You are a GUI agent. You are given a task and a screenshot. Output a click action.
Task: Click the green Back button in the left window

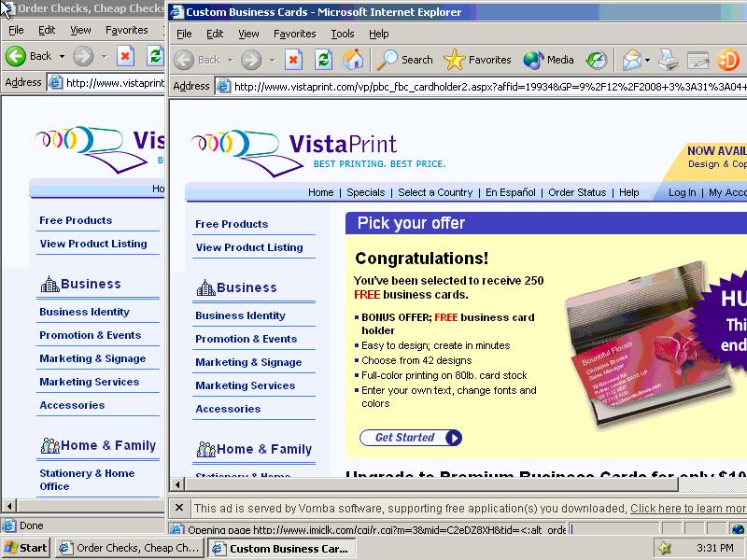(x=30, y=56)
